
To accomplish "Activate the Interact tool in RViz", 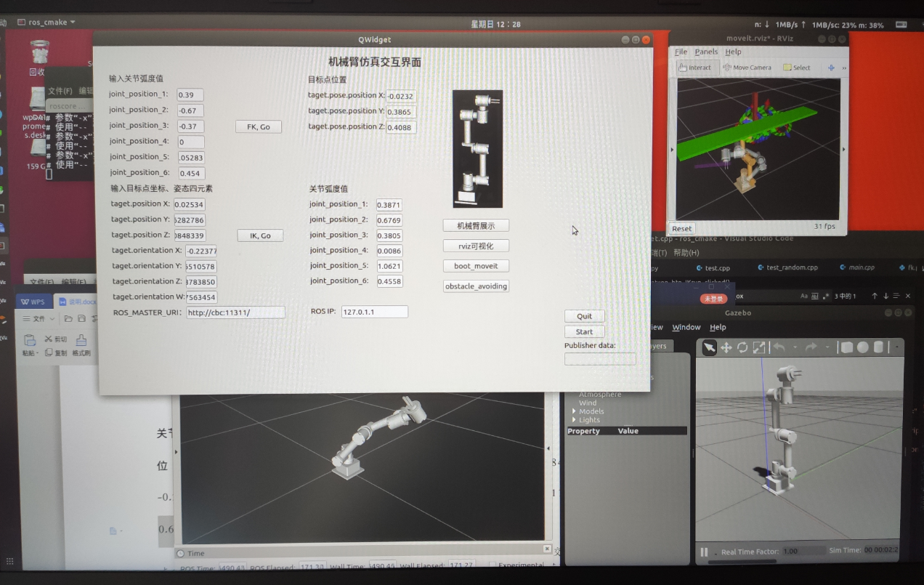I will pyautogui.click(x=696, y=67).
